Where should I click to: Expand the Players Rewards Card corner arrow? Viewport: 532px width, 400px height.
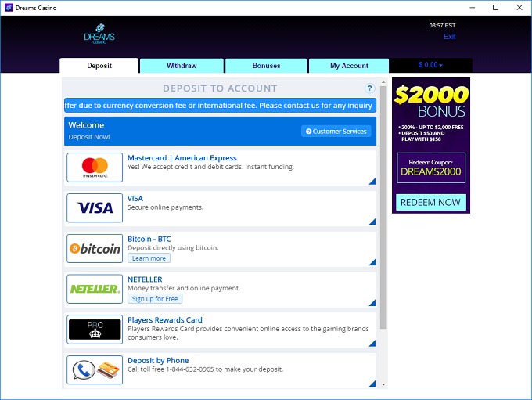tap(372, 344)
